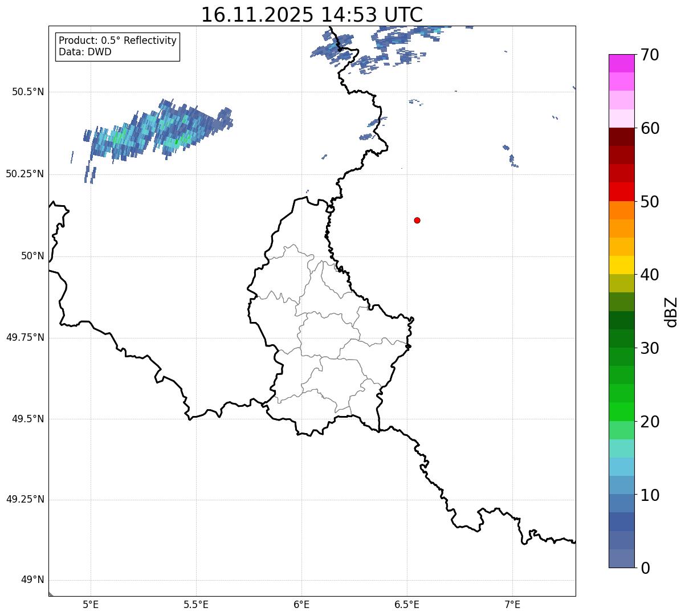This screenshot has width=685, height=616.
Task: Click the 49.25°N latitude label
Action: [x=25, y=499]
